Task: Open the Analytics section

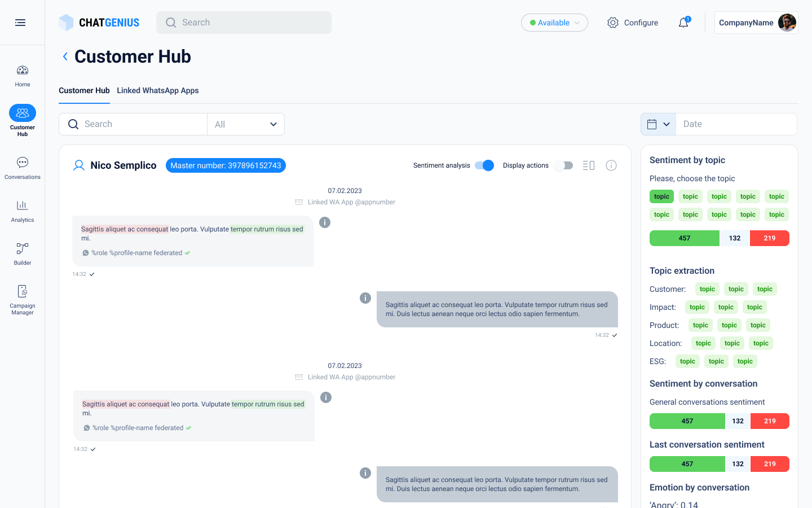Action: [23, 211]
